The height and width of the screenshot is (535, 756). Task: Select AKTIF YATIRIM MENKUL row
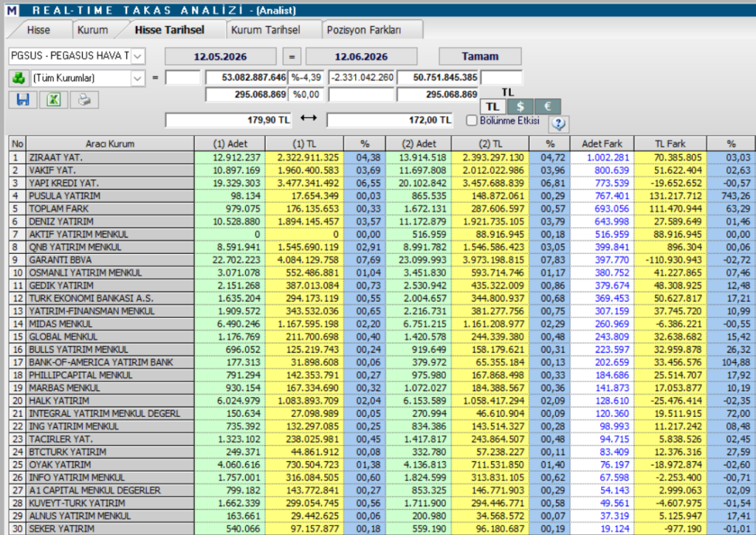382,234
